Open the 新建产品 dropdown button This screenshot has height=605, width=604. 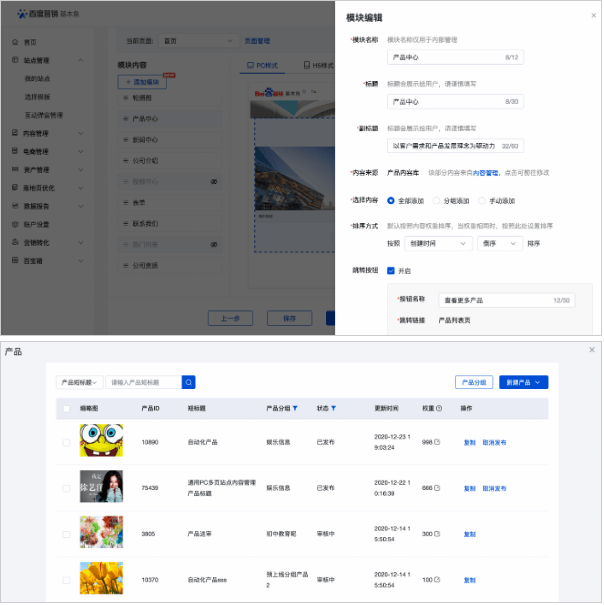tap(524, 382)
